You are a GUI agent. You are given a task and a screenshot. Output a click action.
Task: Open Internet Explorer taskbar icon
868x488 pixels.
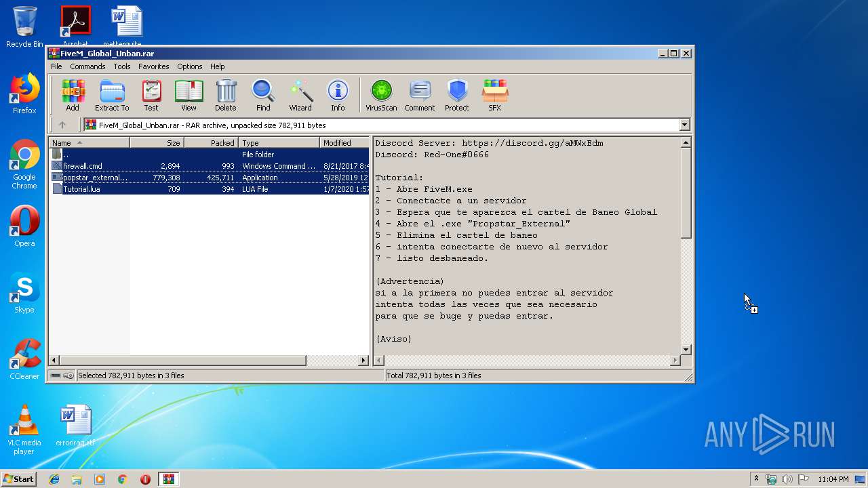[x=54, y=479]
